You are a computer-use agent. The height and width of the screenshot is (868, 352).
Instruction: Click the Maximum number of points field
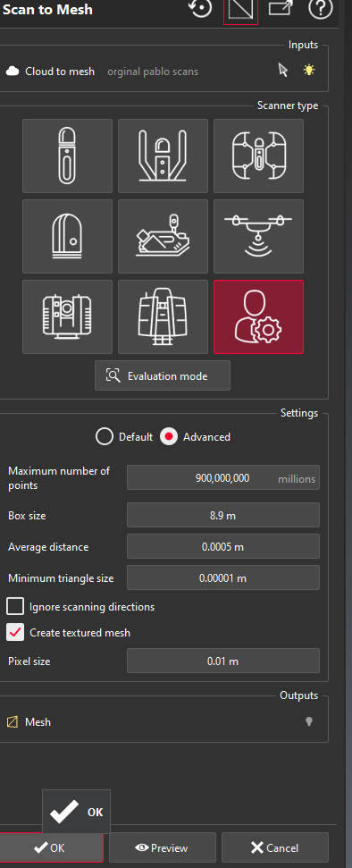223,477
